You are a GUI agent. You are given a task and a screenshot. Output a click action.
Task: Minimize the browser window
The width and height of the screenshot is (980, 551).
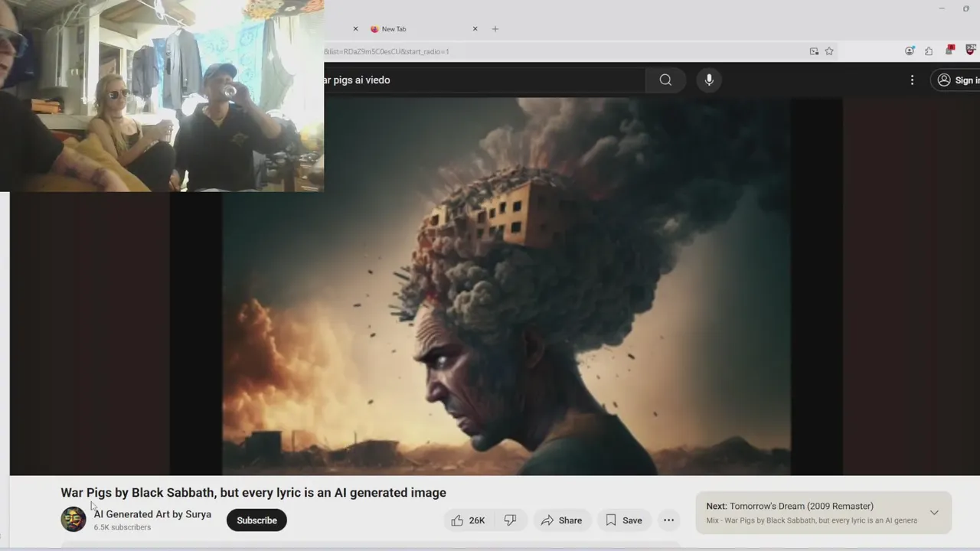point(942,8)
